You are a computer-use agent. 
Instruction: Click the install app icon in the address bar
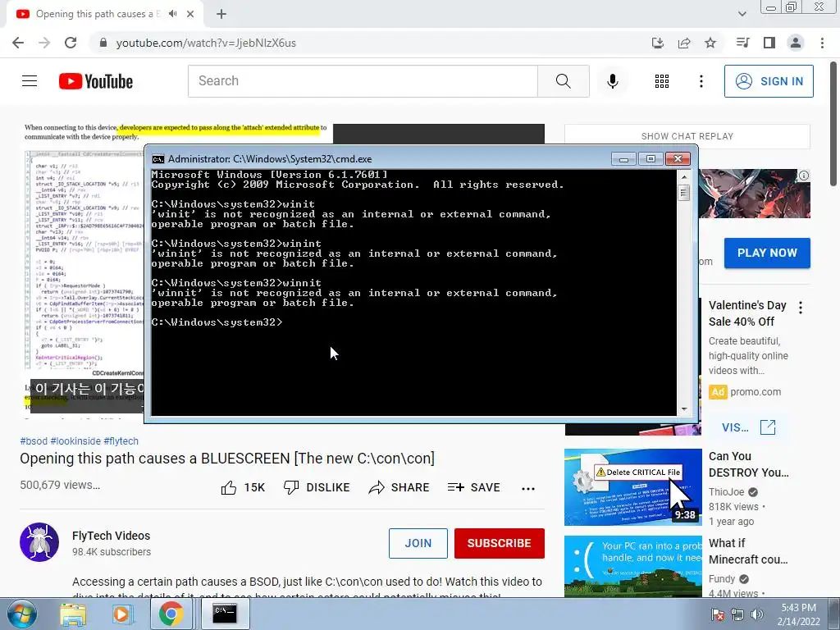point(657,43)
